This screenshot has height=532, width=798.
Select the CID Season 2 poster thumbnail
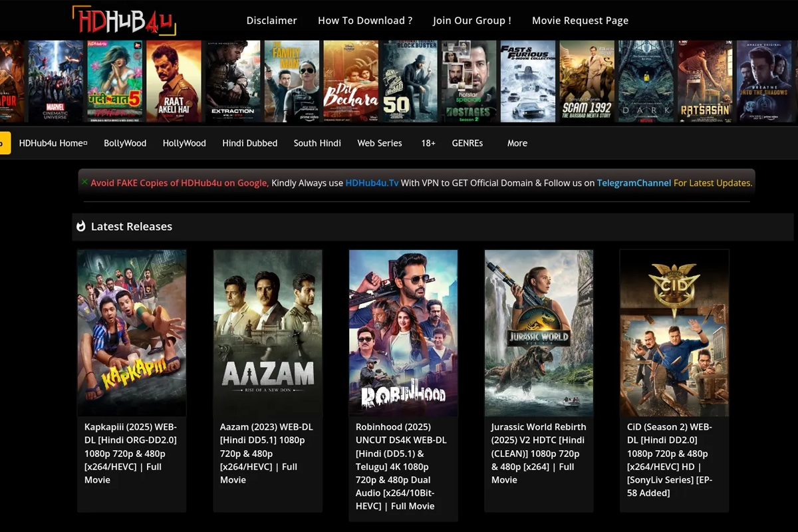(674, 332)
